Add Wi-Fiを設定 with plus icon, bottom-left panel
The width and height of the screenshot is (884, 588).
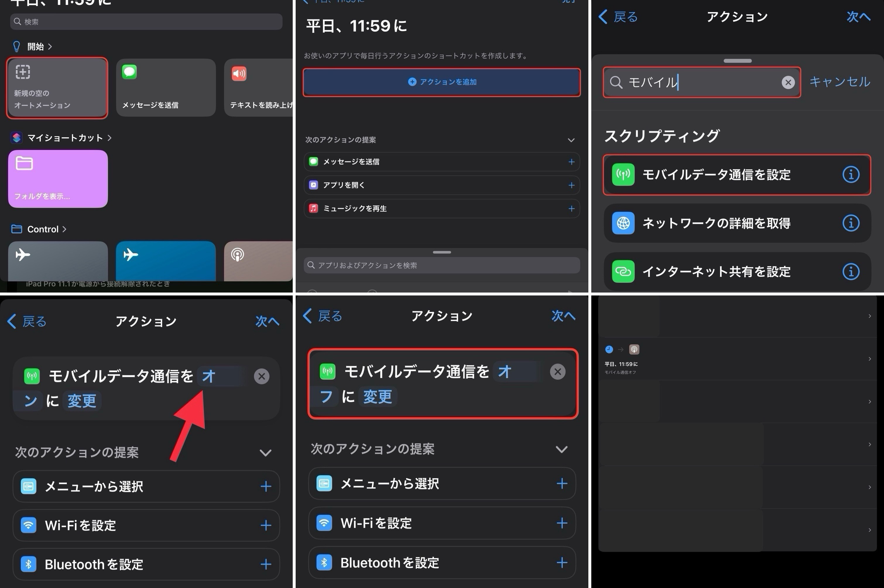[x=266, y=525]
